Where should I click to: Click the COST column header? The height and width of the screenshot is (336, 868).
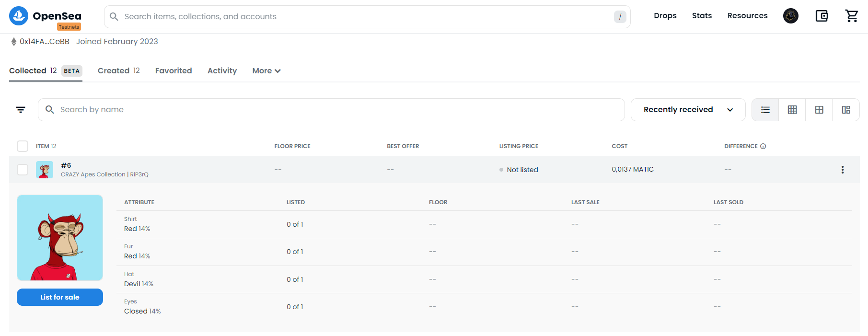[620, 146]
